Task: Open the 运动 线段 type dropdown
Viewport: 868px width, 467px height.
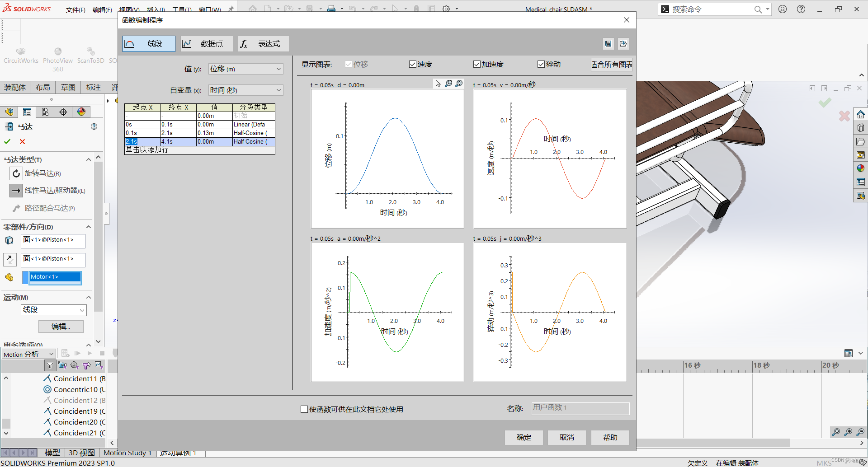Action: tap(54, 310)
